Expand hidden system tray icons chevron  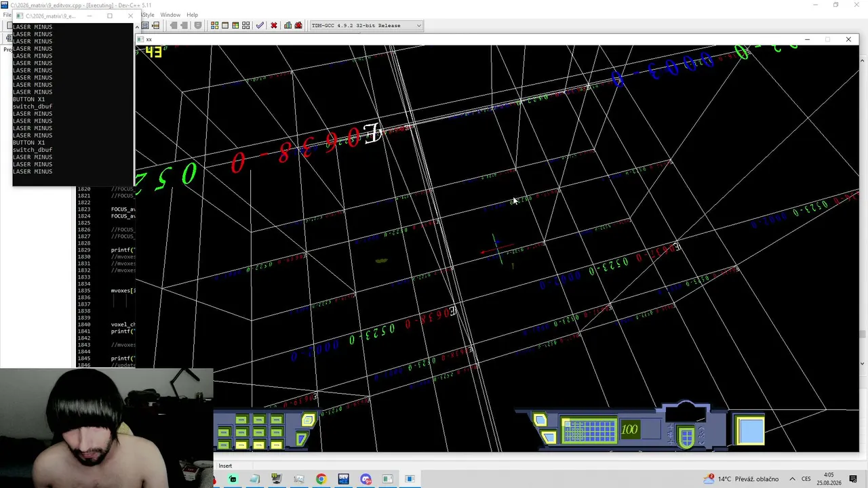coord(791,479)
